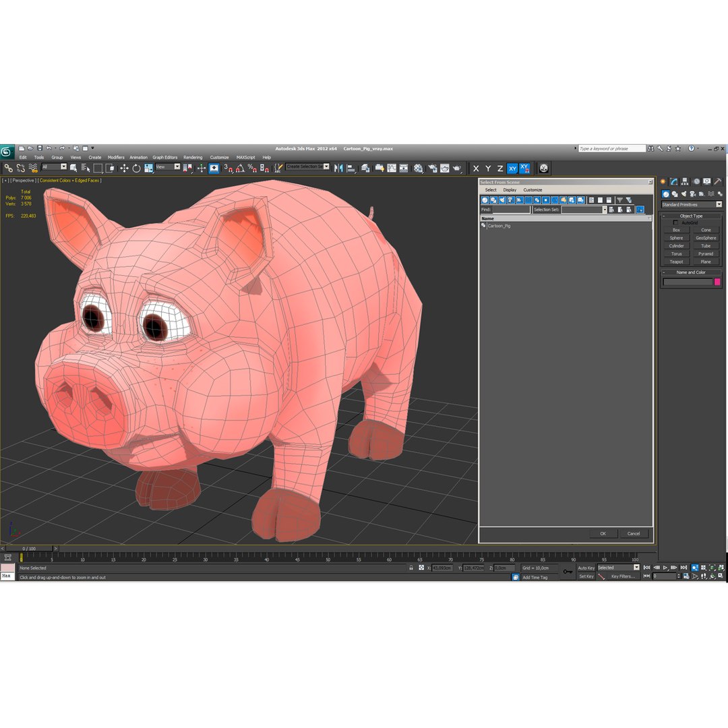Open the Material Editor icon
Screen dimensions: 728x728
pos(419,168)
